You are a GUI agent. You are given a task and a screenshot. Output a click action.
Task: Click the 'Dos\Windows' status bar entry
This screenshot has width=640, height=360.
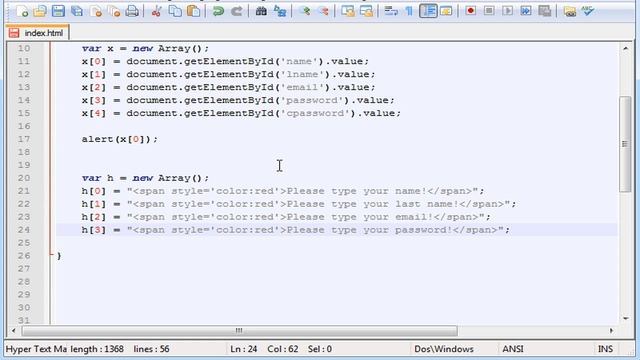click(444, 349)
